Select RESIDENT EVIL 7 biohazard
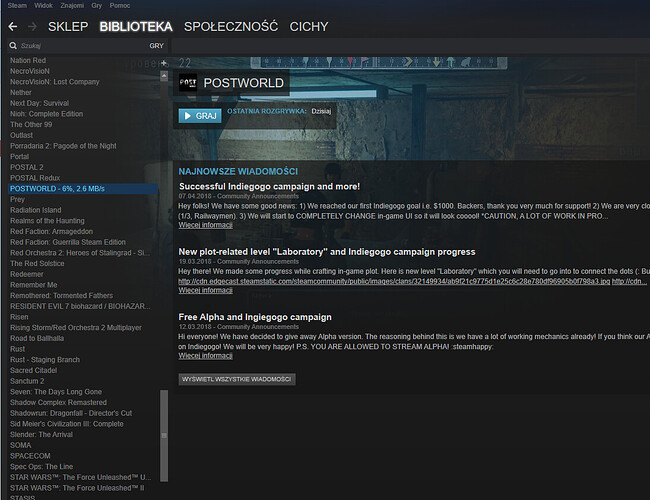 pos(80,306)
